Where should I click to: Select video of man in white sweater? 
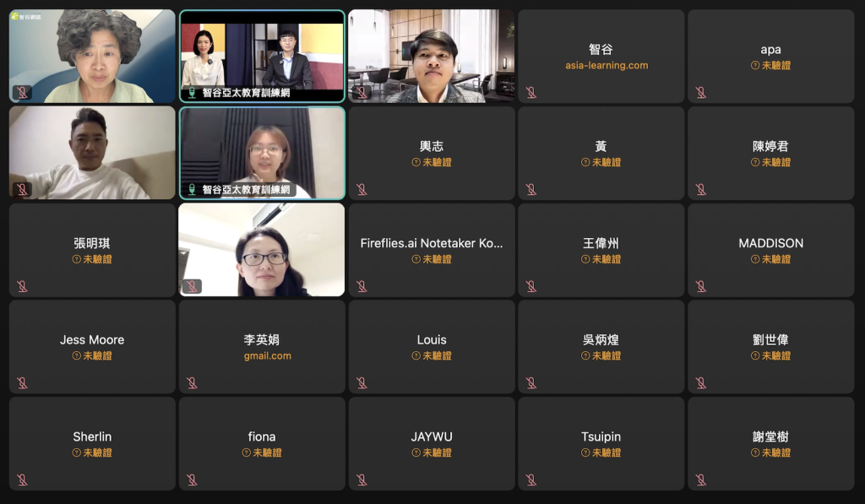click(x=92, y=153)
